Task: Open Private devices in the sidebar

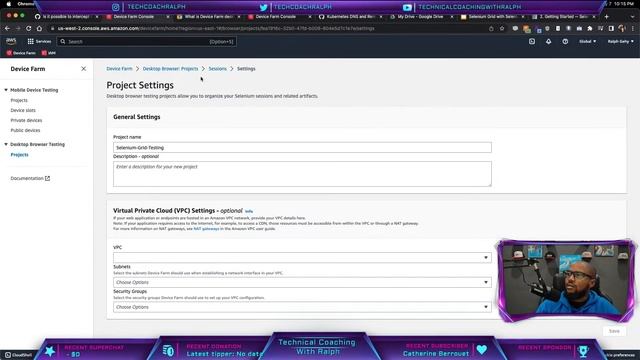Action: click(x=26, y=120)
